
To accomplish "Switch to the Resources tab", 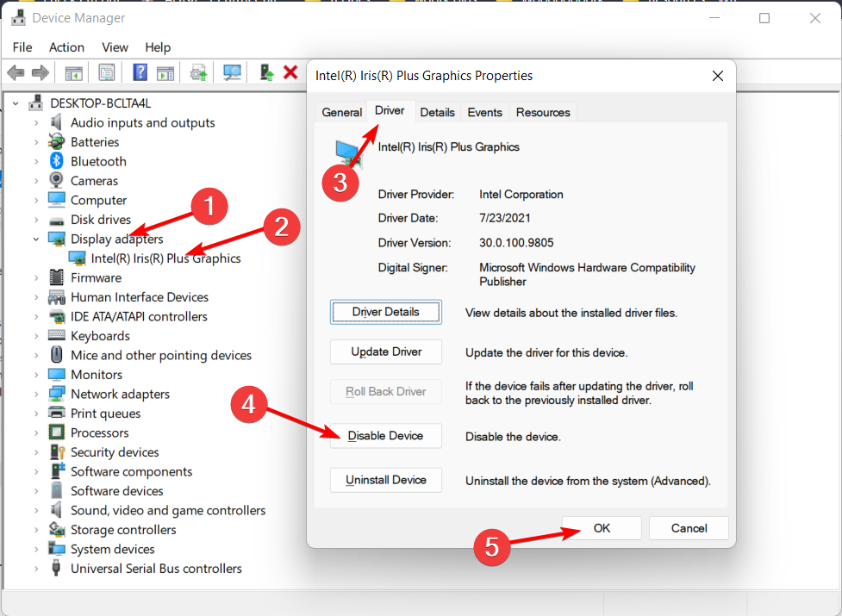I will (543, 112).
